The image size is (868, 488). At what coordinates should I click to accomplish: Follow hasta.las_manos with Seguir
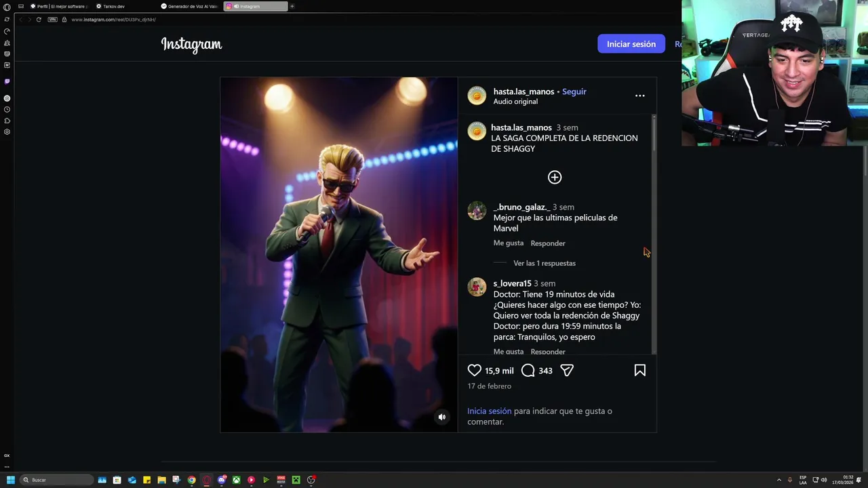574,91
